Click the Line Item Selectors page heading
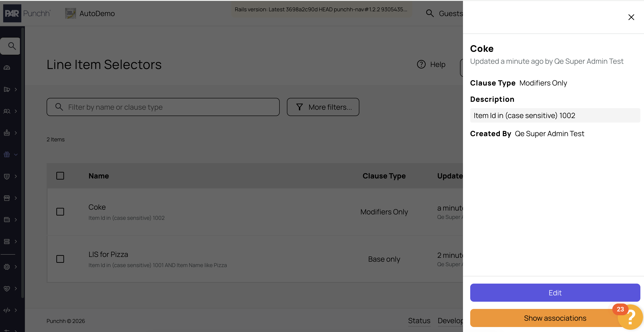 click(x=104, y=64)
